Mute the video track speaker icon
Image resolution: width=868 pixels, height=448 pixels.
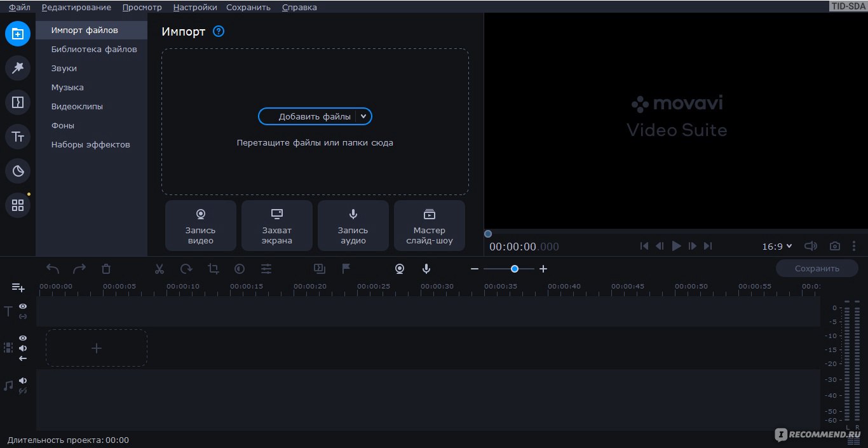(23, 348)
